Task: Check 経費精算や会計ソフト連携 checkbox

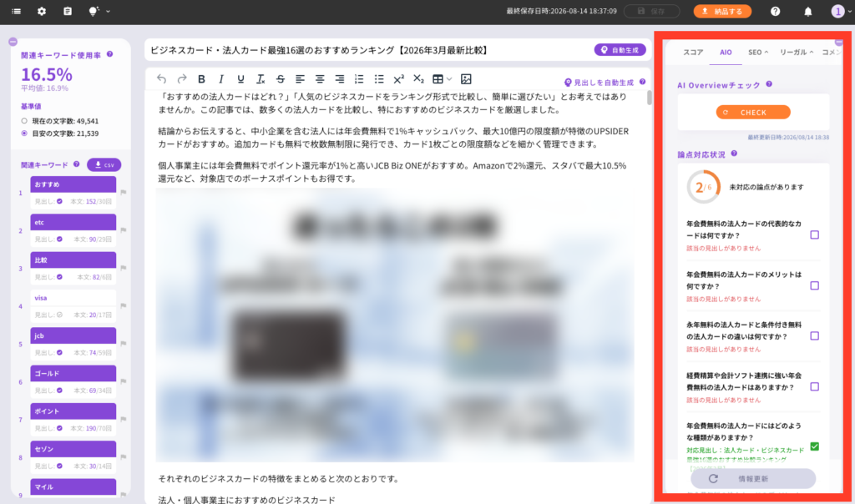Action: (x=815, y=386)
